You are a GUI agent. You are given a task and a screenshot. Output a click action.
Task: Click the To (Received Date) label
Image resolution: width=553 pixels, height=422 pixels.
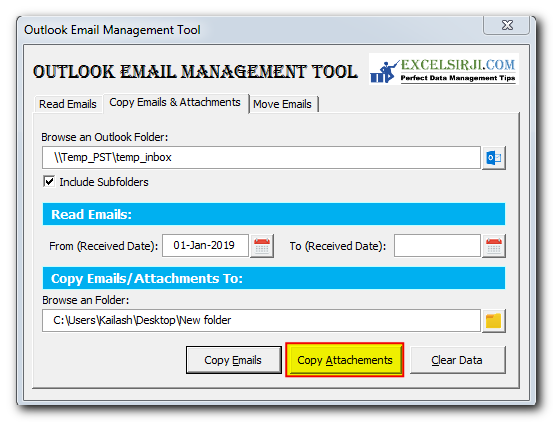(338, 246)
